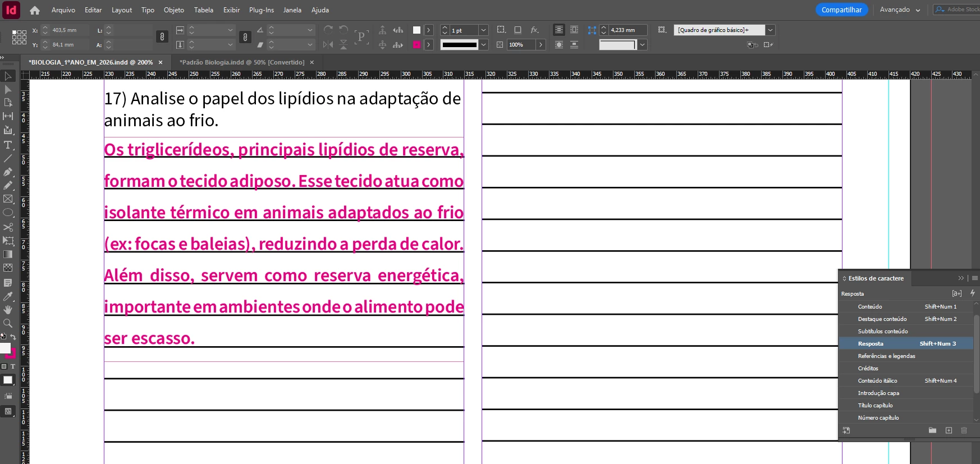Image resolution: width=980 pixels, height=464 pixels.
Task: Select the Line tool
Action: click(x=8, y=158)
